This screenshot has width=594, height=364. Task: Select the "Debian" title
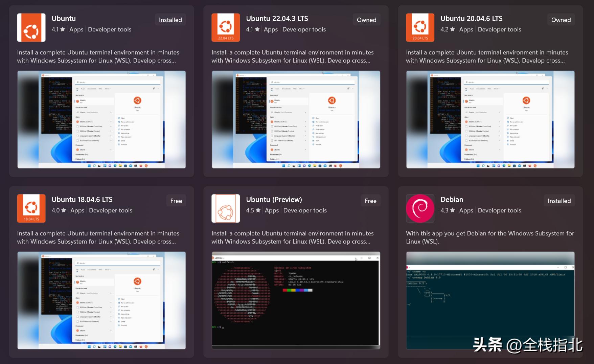[452, 200]
